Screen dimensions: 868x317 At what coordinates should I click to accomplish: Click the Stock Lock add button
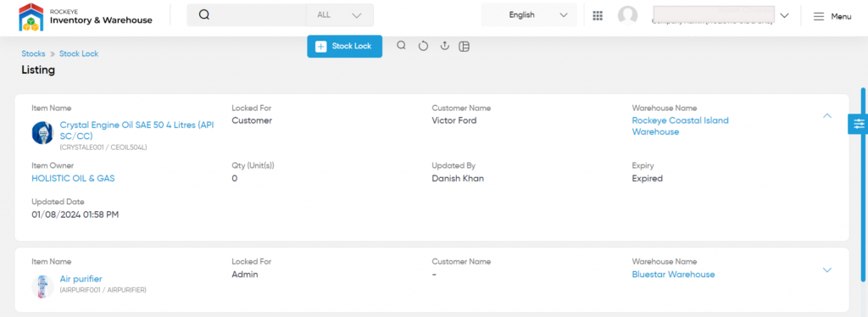coord(344,47)
